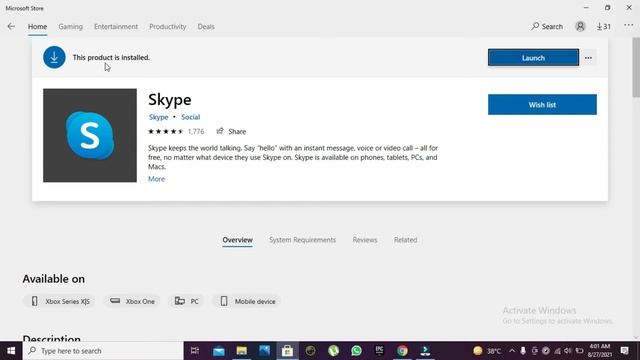Click the Microsoft Store taskbar icon

(287, 351)
